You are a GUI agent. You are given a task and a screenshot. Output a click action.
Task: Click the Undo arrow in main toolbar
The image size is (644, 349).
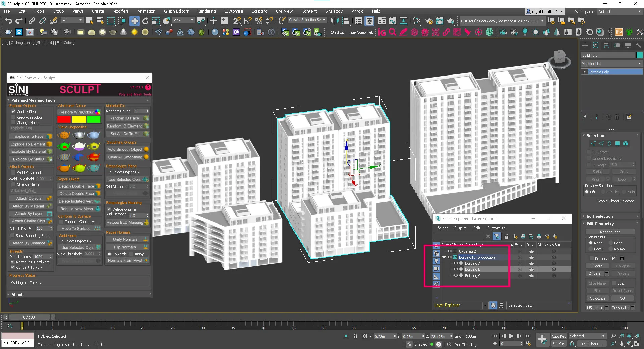click(x=8, y=21)
